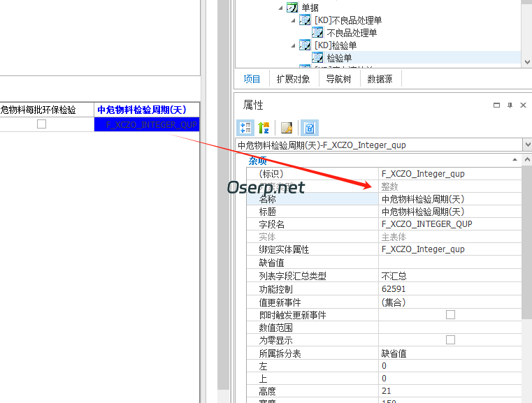Click the help description icon in properties toolbar

coord(310,128)
